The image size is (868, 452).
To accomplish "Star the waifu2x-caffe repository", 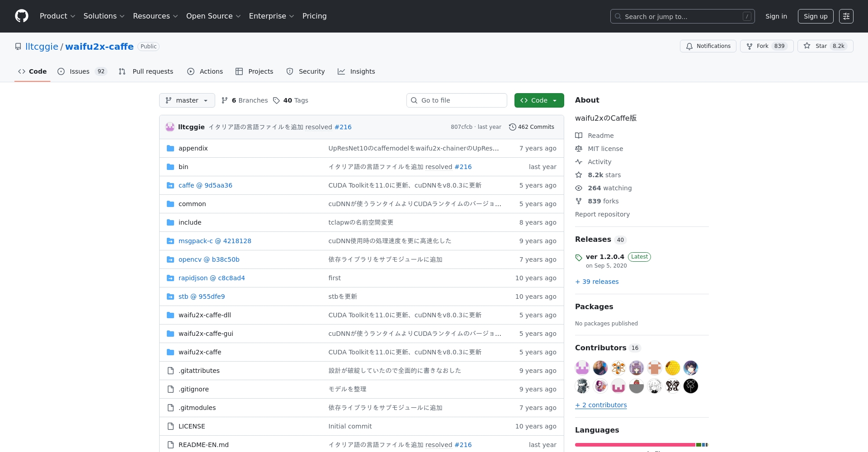I will [x=826, y=46].
